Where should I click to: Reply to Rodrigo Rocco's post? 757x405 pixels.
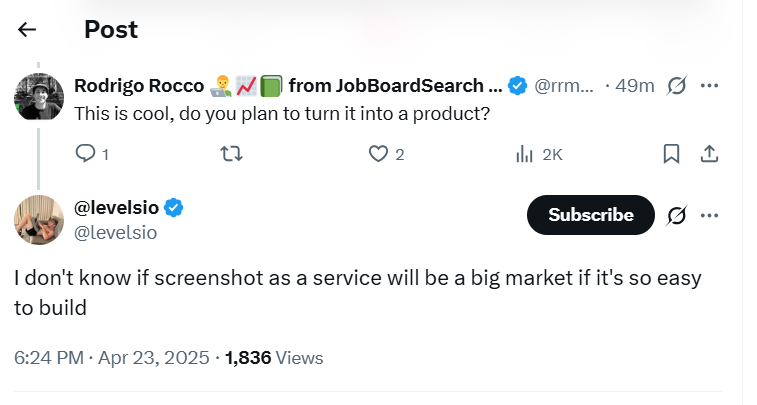tap(86, 153)
